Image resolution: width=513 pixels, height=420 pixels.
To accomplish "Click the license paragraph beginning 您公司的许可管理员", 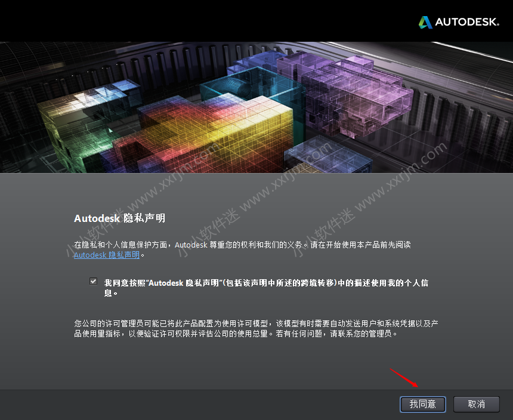I will [256, 328].
